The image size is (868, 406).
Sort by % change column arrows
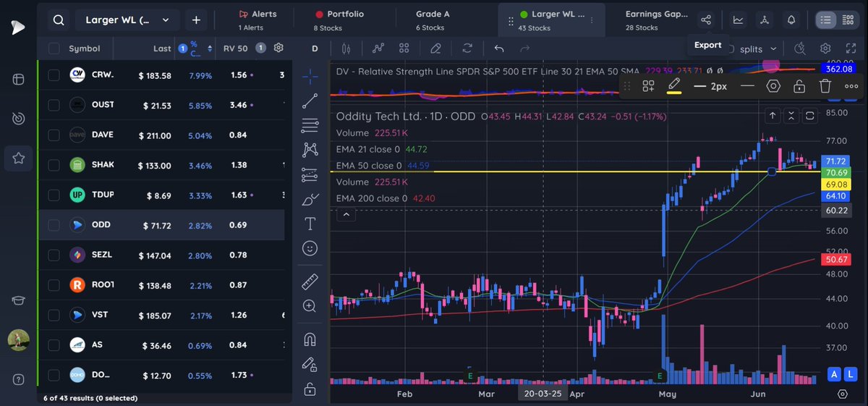210,48
